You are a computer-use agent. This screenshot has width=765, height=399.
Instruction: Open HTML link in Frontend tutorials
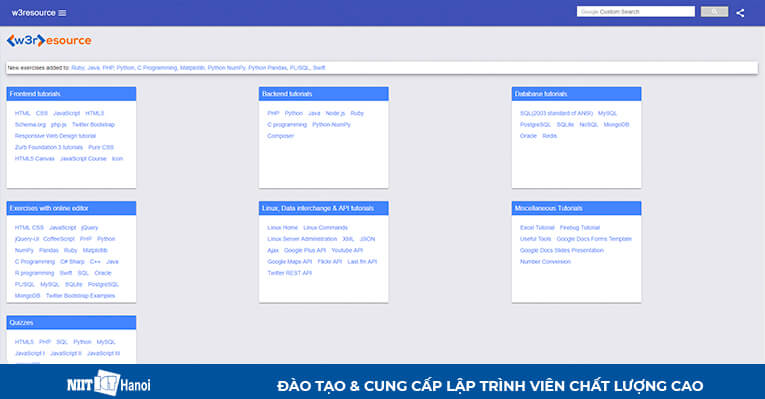[x=22, y=113]
